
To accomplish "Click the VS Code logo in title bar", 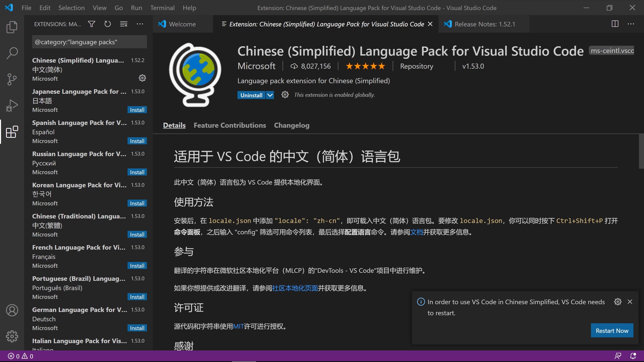I will (9, 8).
